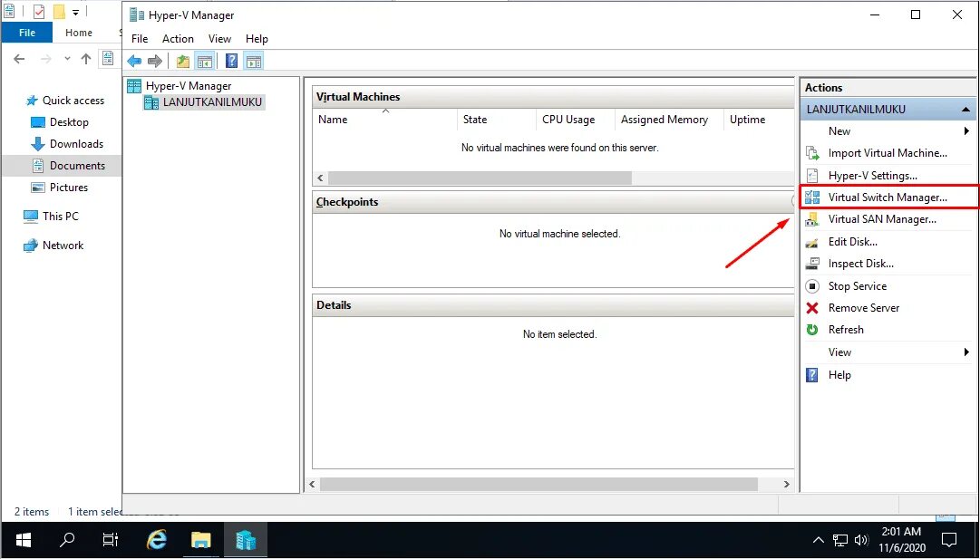Click the Inspect Disk icon
Screen dimensions: 980x559
[x=812, y=264]
